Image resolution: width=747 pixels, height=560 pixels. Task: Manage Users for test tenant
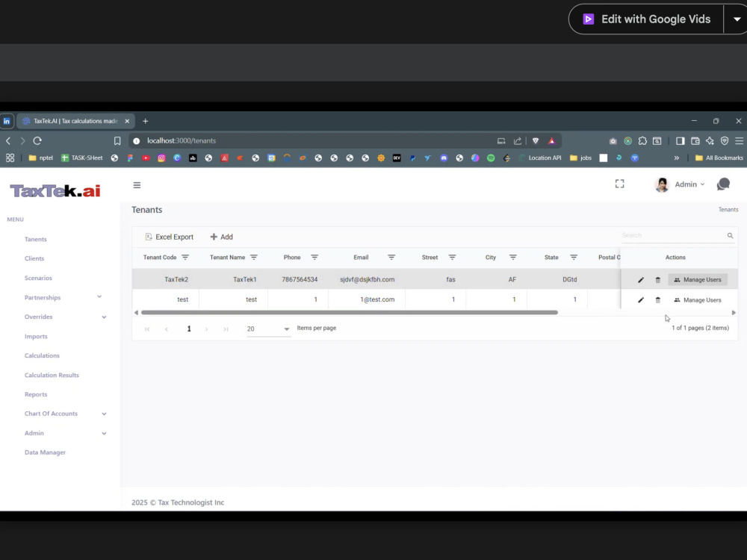click(x=698, y=300)
